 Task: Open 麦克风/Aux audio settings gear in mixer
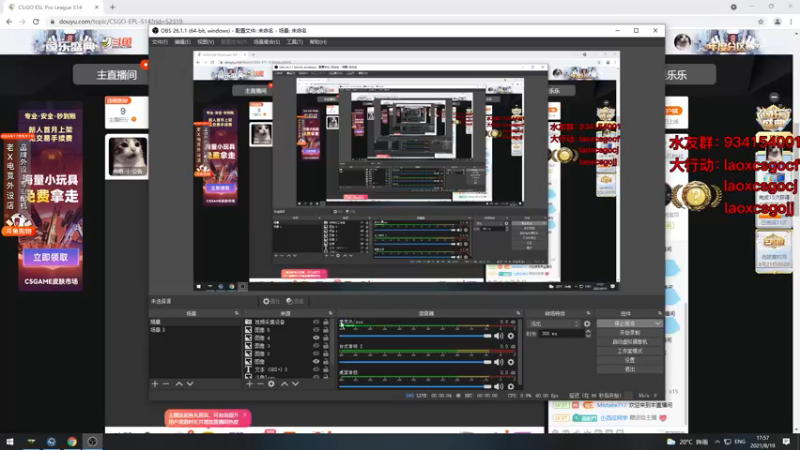point(511,336)
